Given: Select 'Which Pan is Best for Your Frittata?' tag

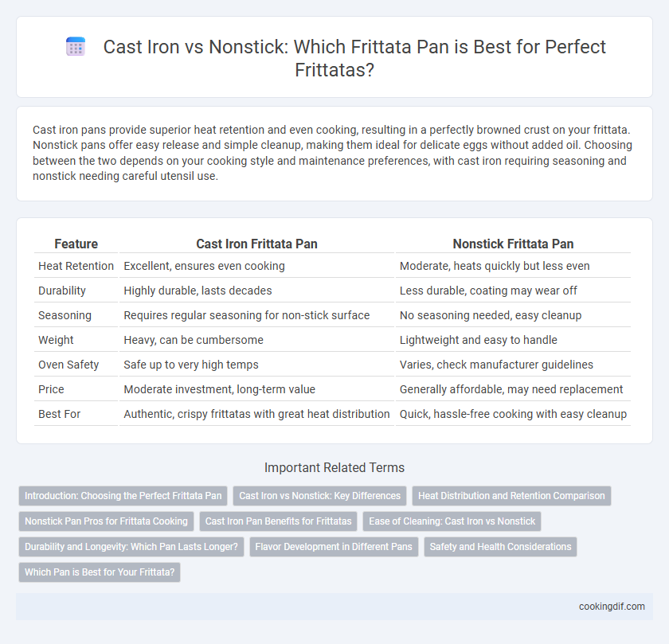Looking at the screenshot, I should [100, 572].
